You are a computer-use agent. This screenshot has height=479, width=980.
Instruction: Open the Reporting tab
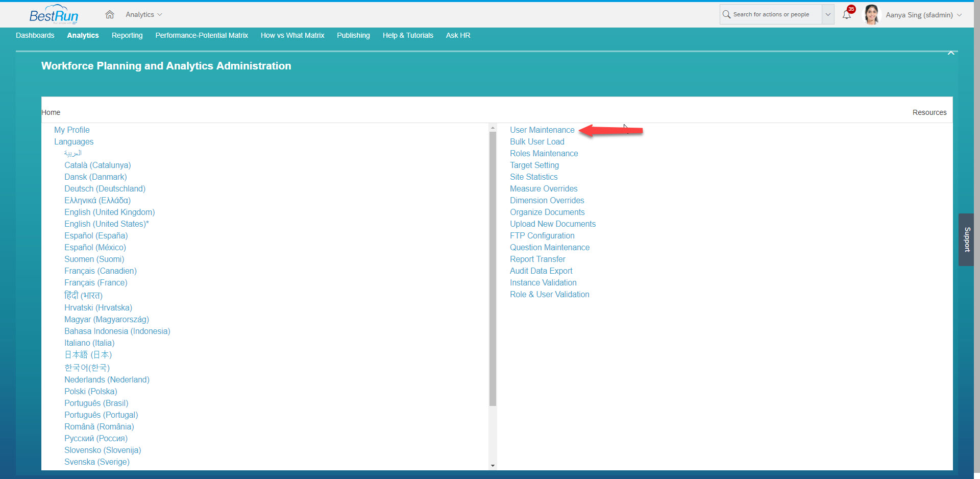tap(127, 35)
